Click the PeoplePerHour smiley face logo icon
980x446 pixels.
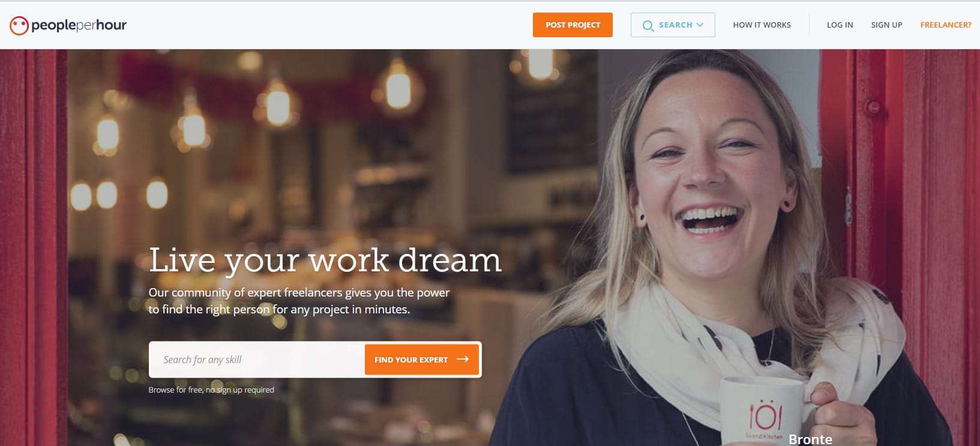pyautogui.click(x=19, y=25)
